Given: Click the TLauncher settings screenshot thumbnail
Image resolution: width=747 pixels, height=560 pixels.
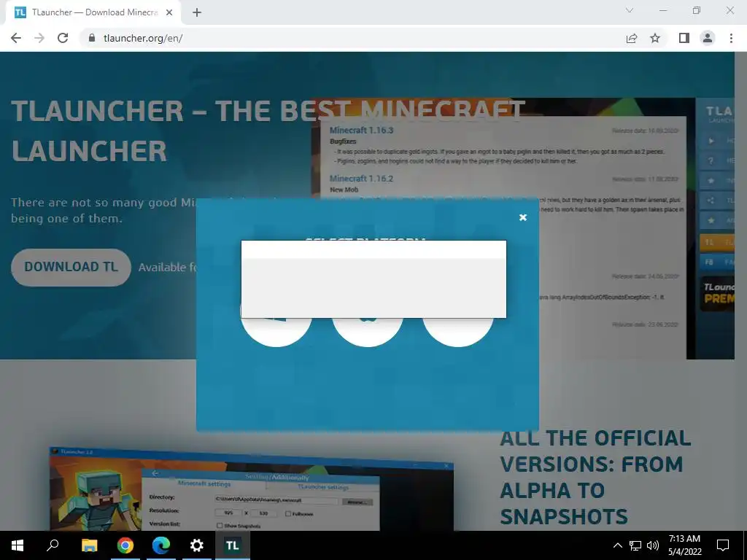Looking at the screenshot, I should point(252,489).
